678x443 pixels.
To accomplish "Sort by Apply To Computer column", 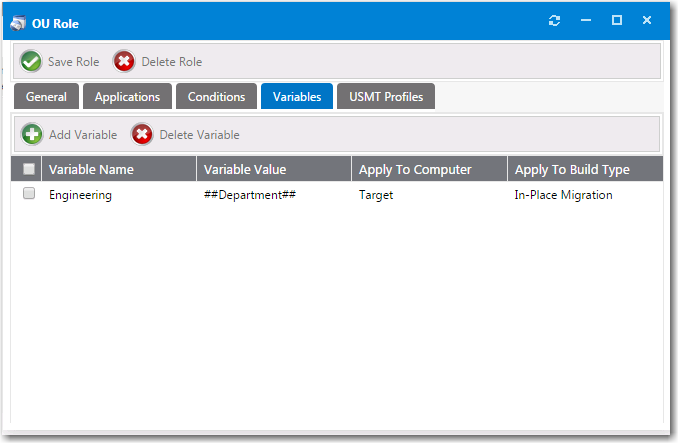I will [415, 169].
